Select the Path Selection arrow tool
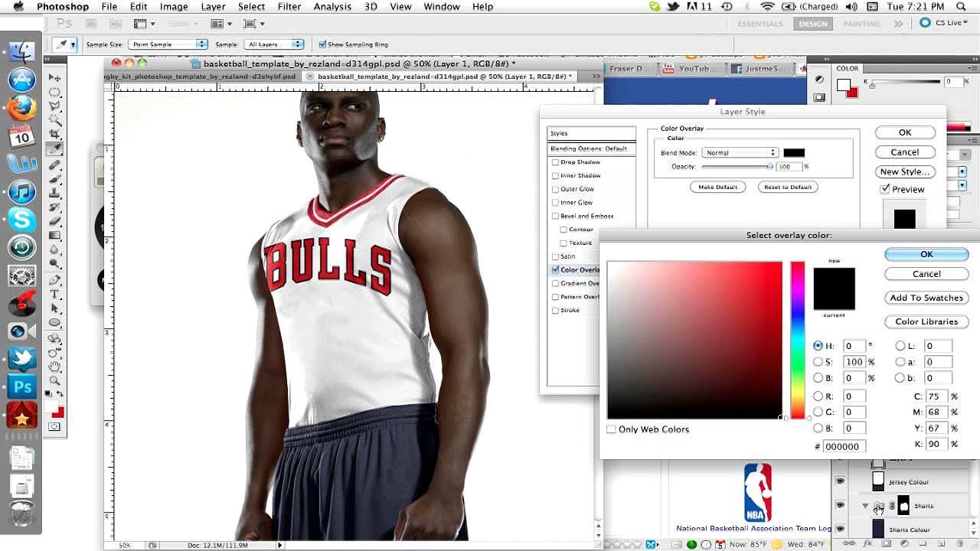Viewport: 980px width, 551px height. pyautogui.click(x=55, y=308)
